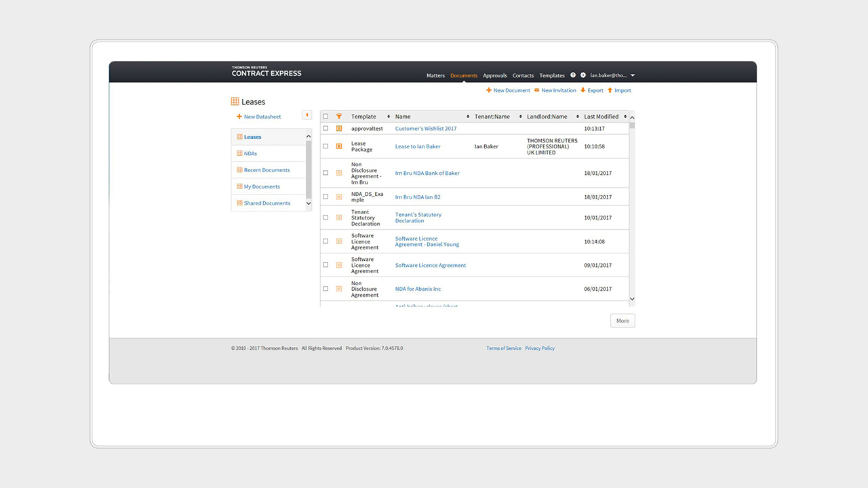Click the datasheet icon for Shared Documents
868x488 pixels.
pyautogui.click(x=239, y=203)
